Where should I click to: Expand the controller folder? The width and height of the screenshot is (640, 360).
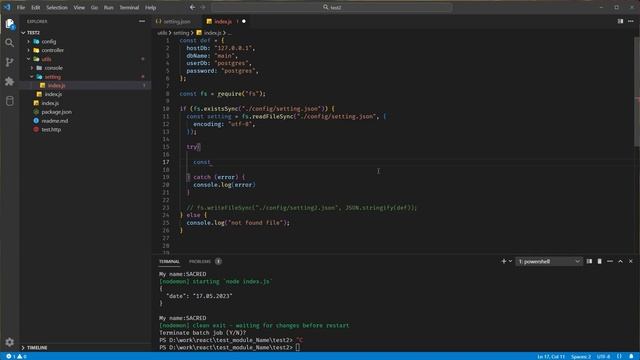[x=29, y=50]
